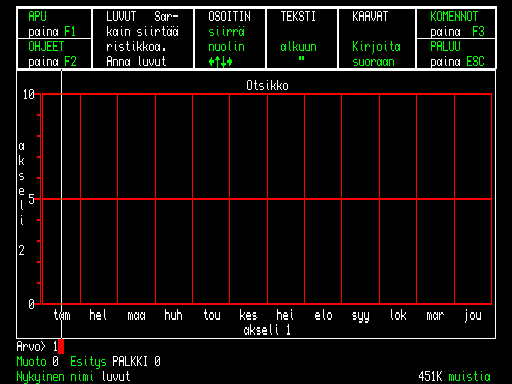Click the Muoto 0 format indicator
This screenshot has width=512, height=384.
point(37,362)
